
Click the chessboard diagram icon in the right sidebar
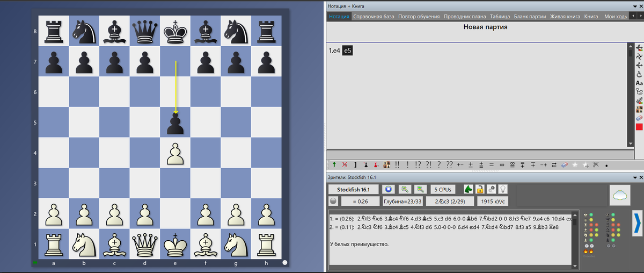click(639, 109)
